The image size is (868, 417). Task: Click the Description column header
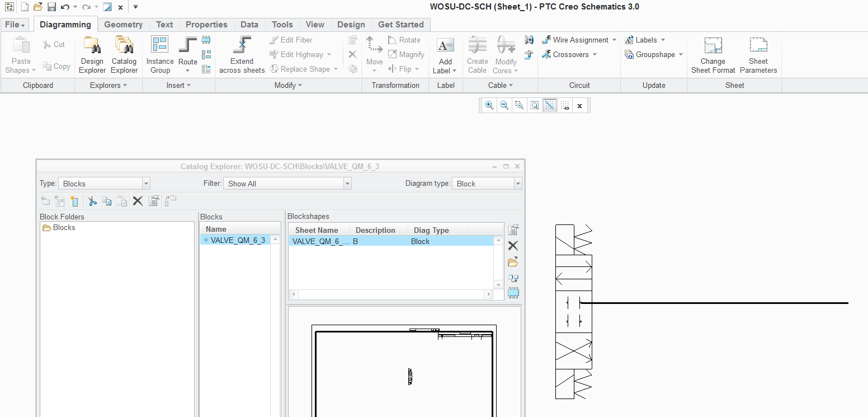point(379,230)
